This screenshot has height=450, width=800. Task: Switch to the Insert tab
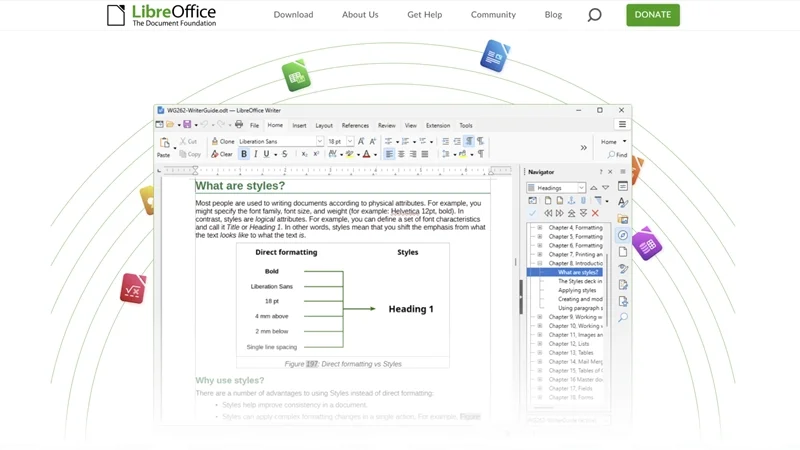click(299, 126)
